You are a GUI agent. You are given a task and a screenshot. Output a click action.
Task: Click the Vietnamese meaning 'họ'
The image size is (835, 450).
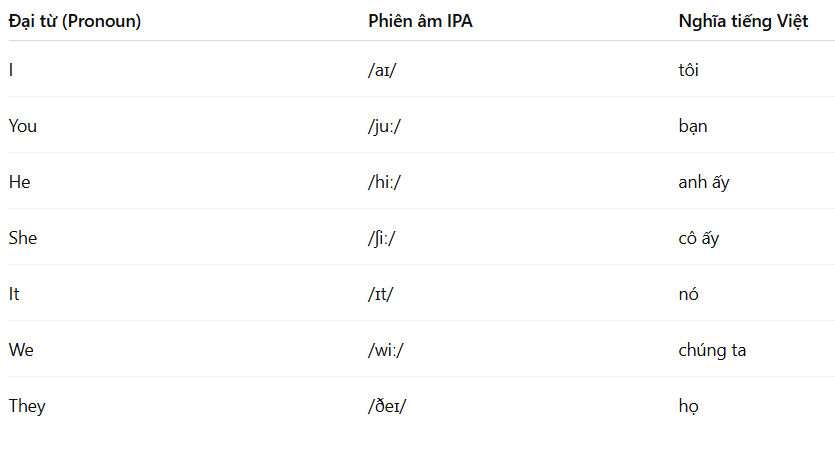pos(689,406)
